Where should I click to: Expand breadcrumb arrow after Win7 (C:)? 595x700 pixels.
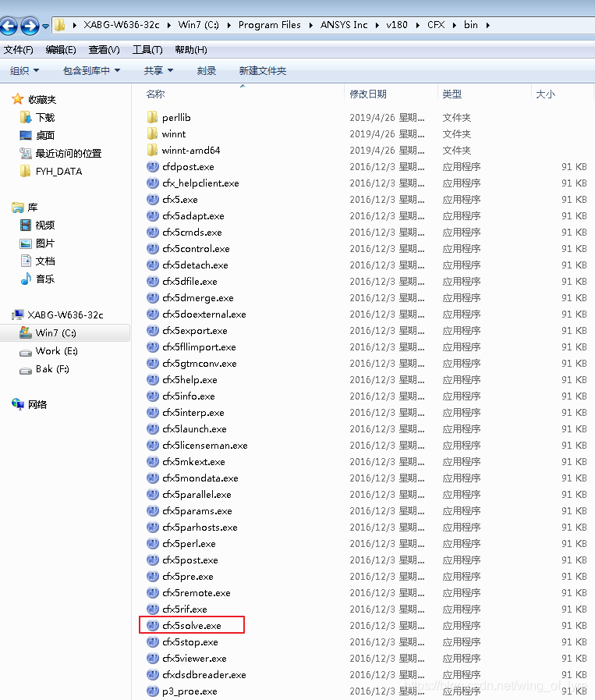229,26
